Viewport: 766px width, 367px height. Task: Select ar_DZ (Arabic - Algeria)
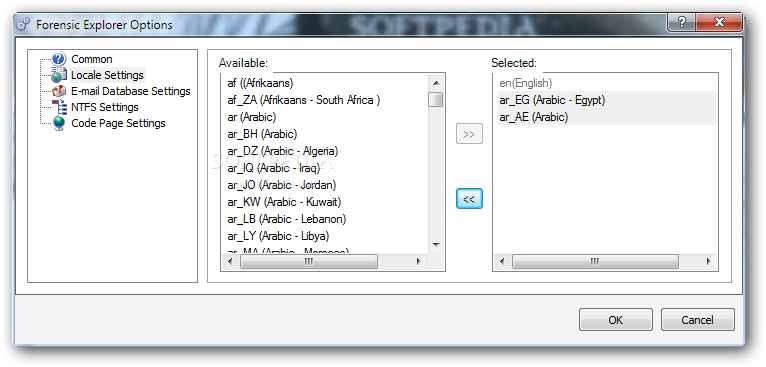(x=283, y=151)
